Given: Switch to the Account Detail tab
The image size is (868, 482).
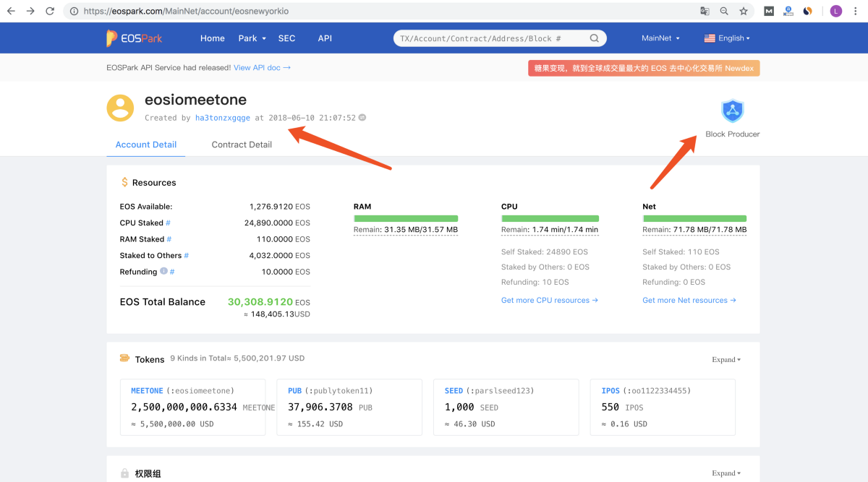Looking at the screenshot, I should [x=146, y=145].
